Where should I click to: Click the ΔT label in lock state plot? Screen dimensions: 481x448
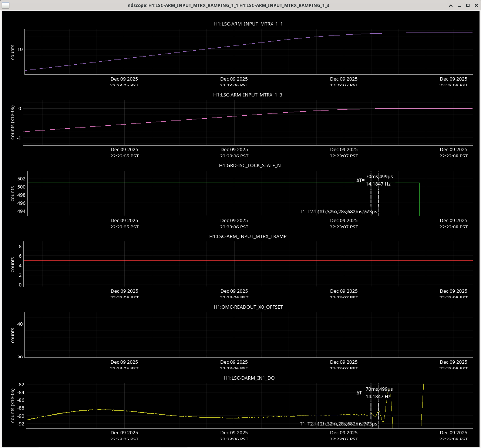[x=360, y=180]
